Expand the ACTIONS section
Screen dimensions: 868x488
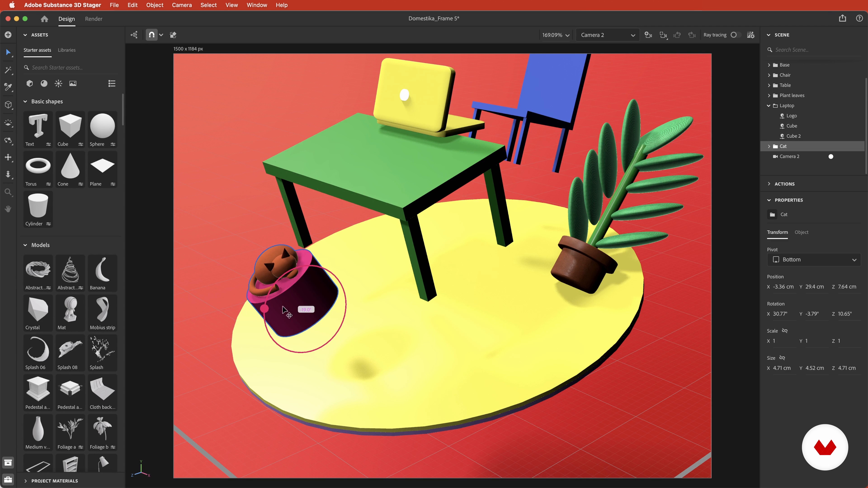(x=769, y=184)
